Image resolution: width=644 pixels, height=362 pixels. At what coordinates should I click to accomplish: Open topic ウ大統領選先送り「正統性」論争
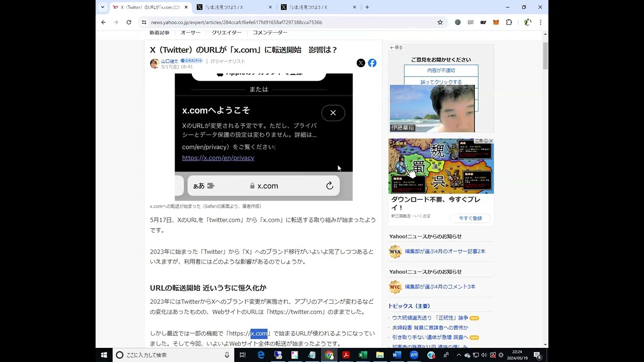(x=430, y=318)
